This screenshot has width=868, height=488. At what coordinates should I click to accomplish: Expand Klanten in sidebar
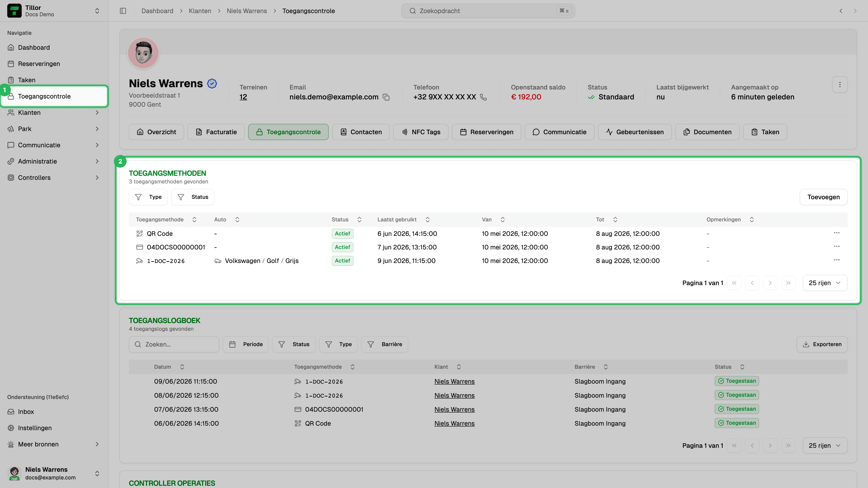(x=97, y=113)
